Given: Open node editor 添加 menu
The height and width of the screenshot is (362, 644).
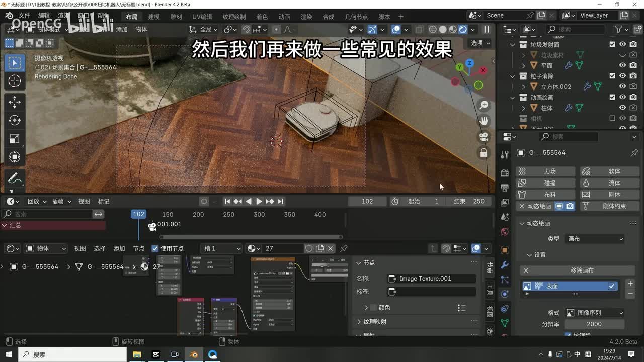Looking at the screenshot, I should click(x=119, y=248).
